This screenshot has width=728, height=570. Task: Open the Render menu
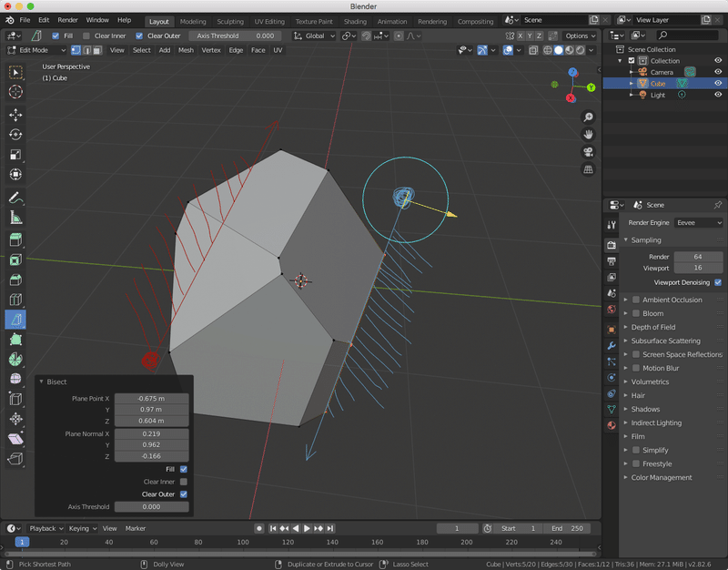click(x=68, y=20)
